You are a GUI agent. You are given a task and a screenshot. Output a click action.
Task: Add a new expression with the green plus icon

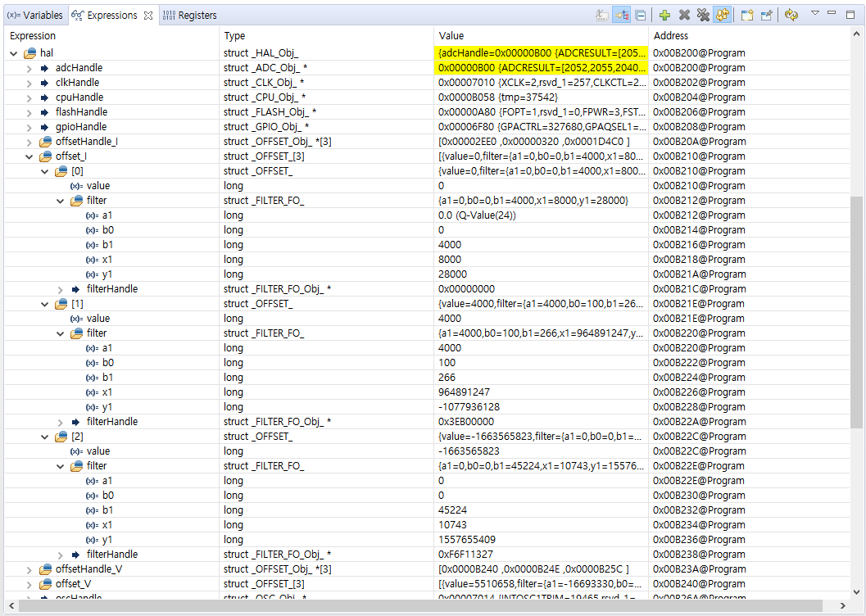coord(664,15)
